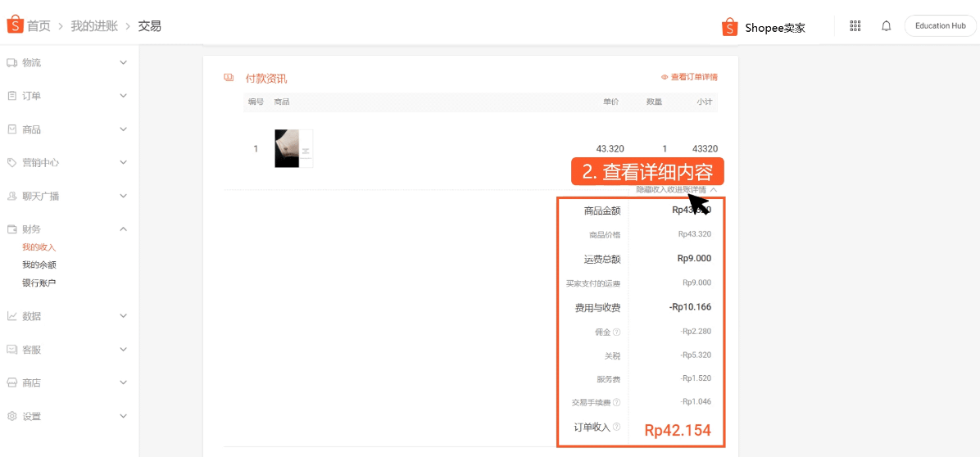Click the 营销中心 tag icon

click(x=11, y=162)
